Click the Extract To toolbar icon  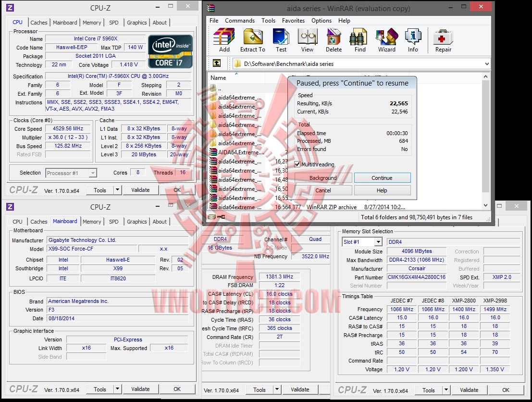[252, 40]
